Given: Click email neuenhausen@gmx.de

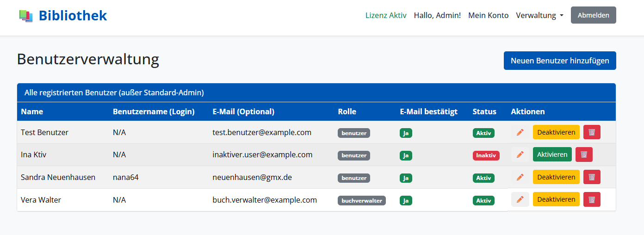Looking at the screenshot, I should 252,177.
